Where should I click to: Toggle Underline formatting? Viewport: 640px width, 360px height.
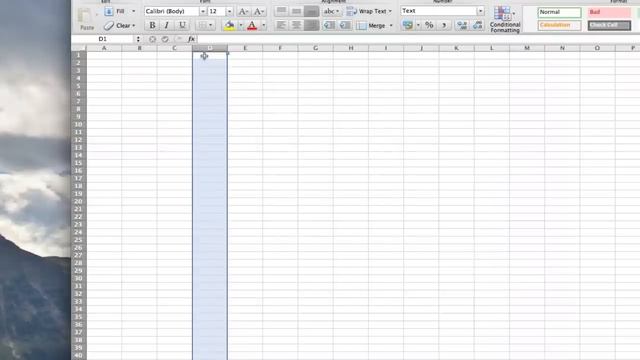pos(182,25)
